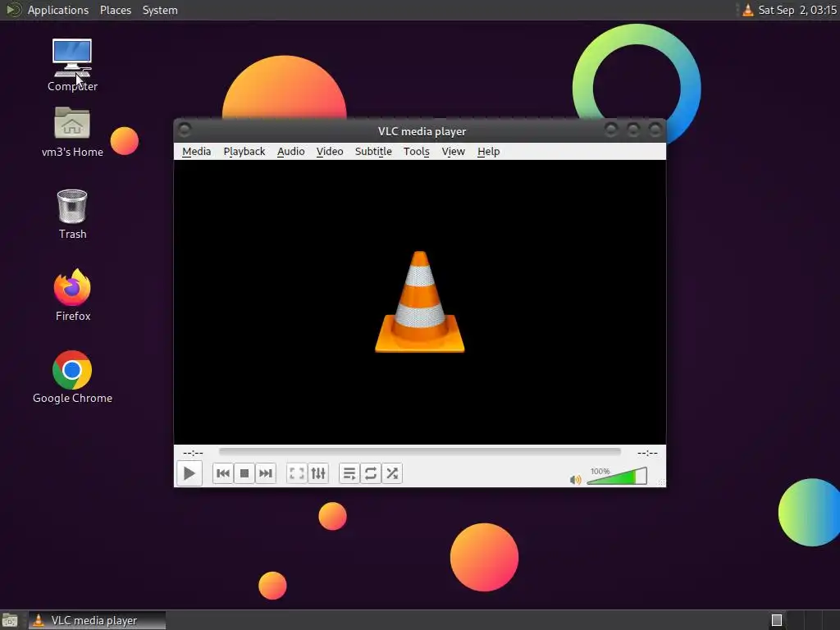
Task: Open the Playback menu
Action: [x=244, y=152]
